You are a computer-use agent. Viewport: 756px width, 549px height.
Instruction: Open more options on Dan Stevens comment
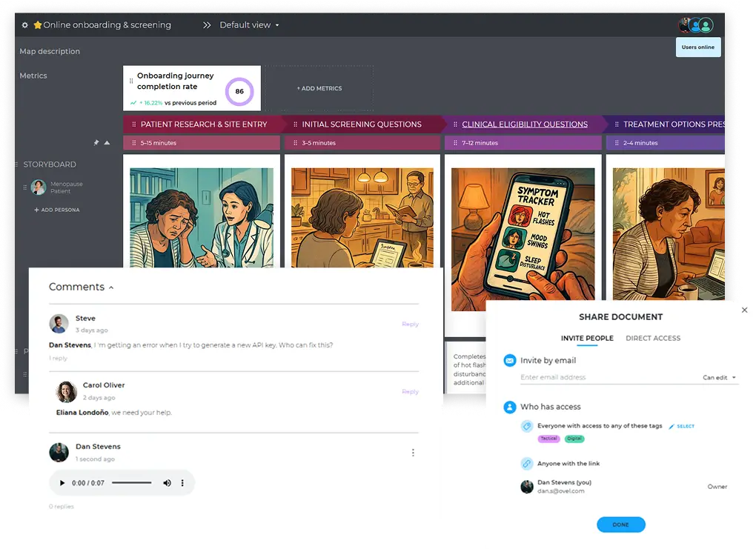point(413,453)
